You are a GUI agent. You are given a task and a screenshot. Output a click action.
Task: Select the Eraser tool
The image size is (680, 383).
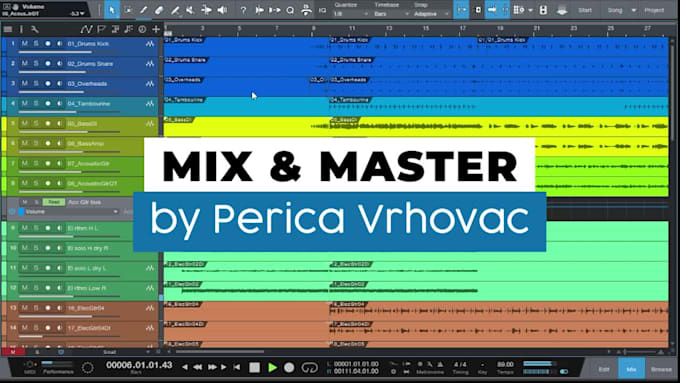(159, 10)
